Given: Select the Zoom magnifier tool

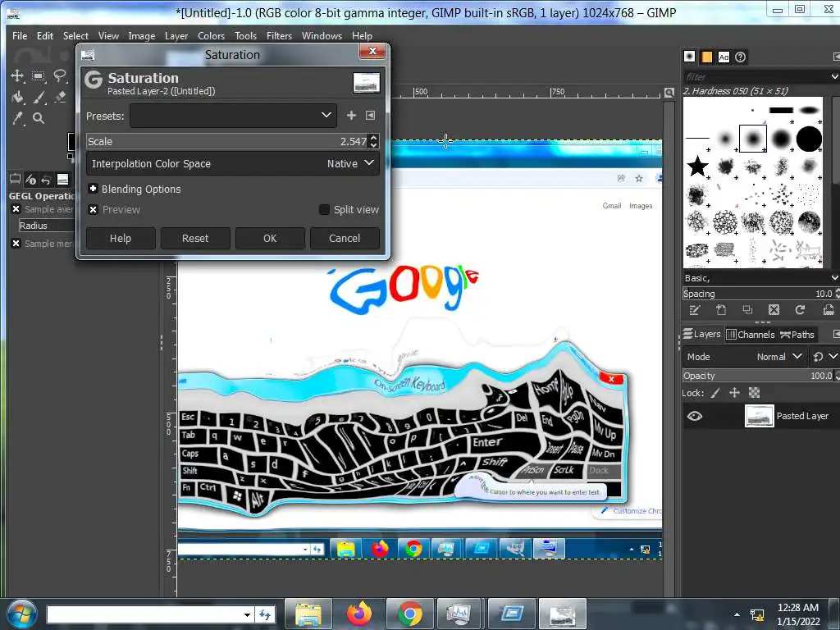Looking at the screenshot, I should tap(39, 118).
